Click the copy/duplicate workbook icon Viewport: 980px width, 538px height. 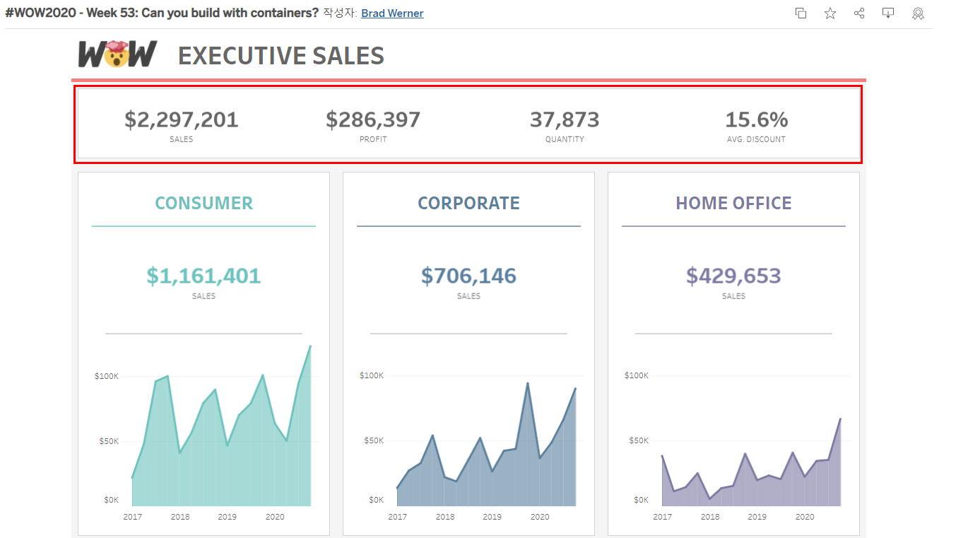click(801, 13)
